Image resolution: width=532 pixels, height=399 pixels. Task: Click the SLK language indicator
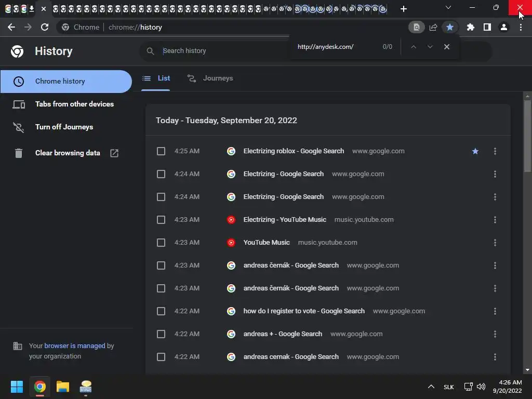coord(448,387)
